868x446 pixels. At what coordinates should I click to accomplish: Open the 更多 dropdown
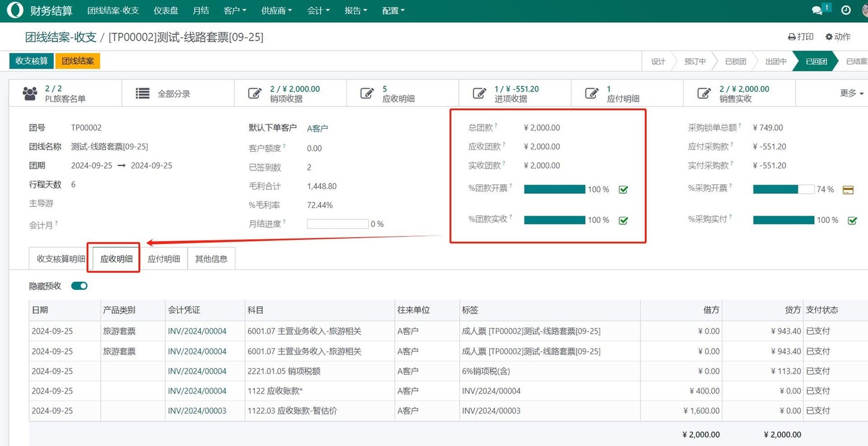pos(851,93)
